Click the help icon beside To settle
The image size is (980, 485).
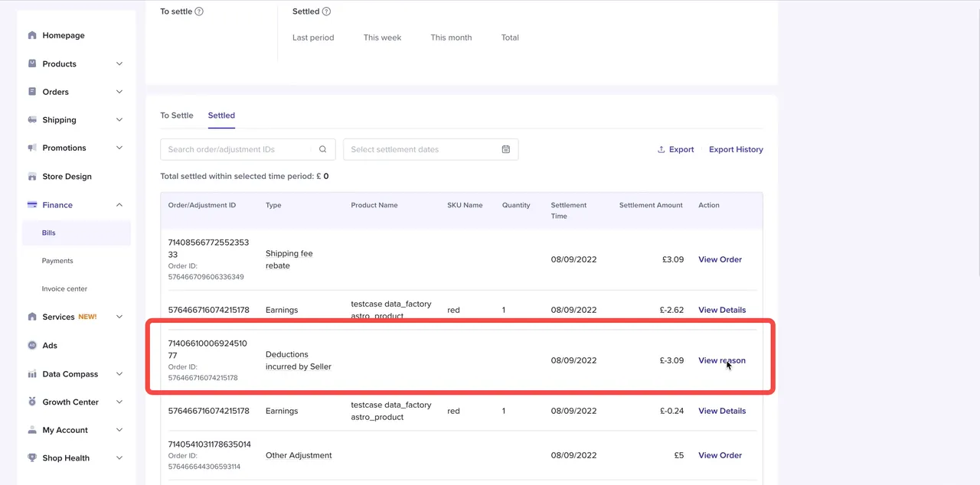[x=199, y=11]
